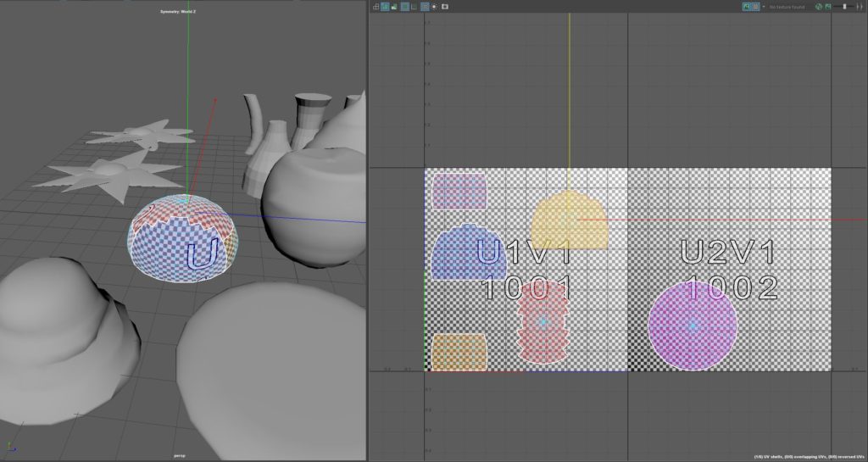Toggle the display image icon
This screenshot has height=462, width=868.
pos(747,6)
